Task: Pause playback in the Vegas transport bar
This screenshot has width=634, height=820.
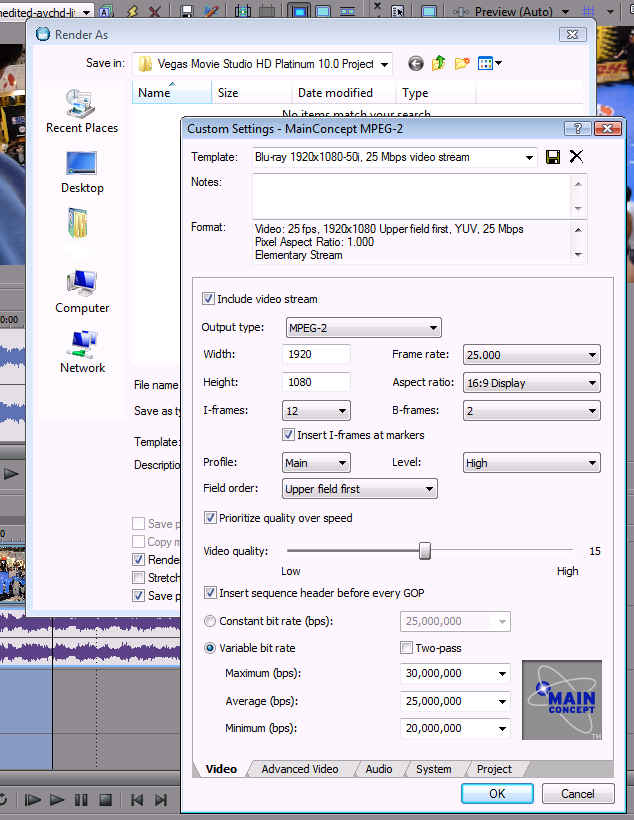Action: (x=81, y=800)
